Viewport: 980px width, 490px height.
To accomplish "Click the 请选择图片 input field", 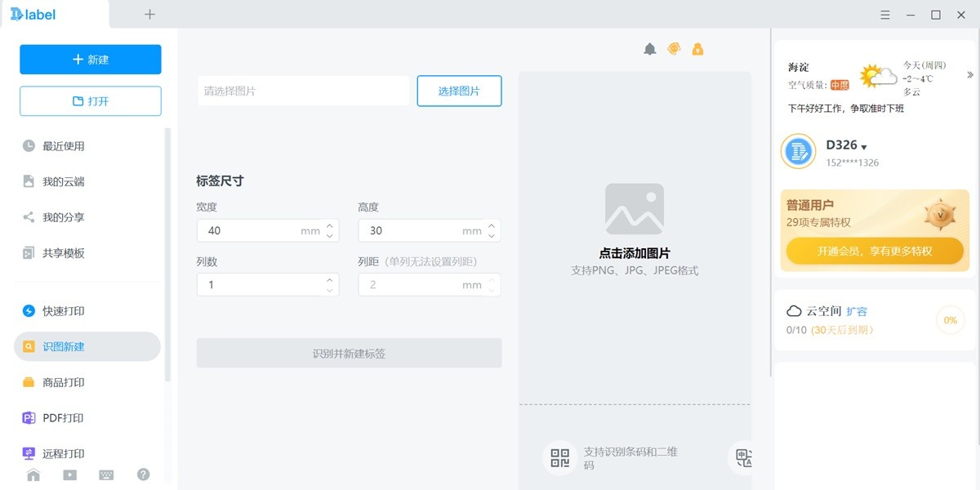I will point(302,91).
